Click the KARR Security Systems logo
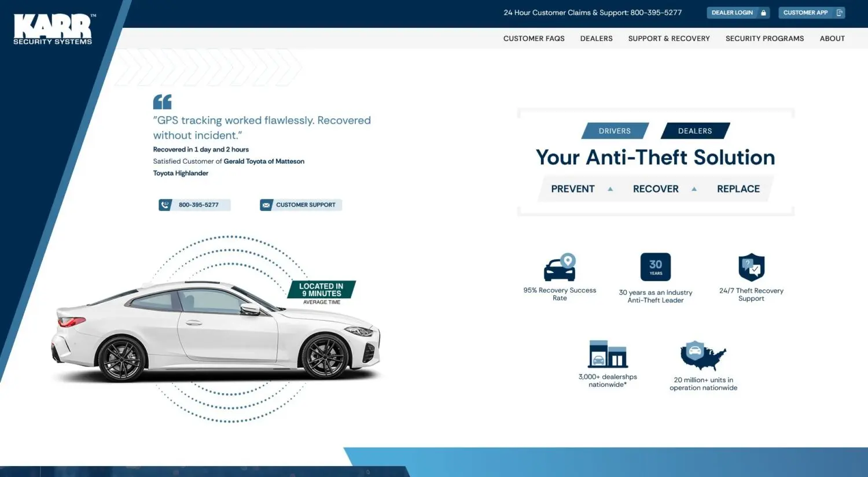Image resolution: width=868 pixels, height=477 pixels. pyautogui.click(x=53, y=29)
